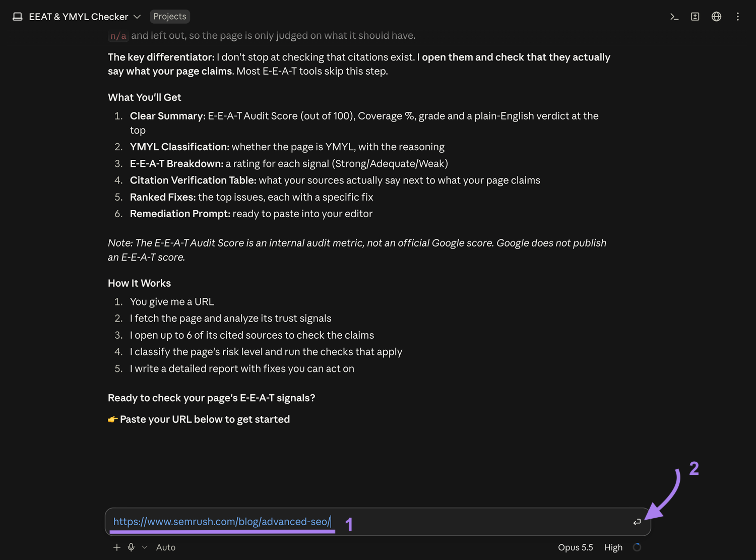Change the High effort setting
Image resolution: width=756 pixels, height=560 pixels.
[613, 547]
